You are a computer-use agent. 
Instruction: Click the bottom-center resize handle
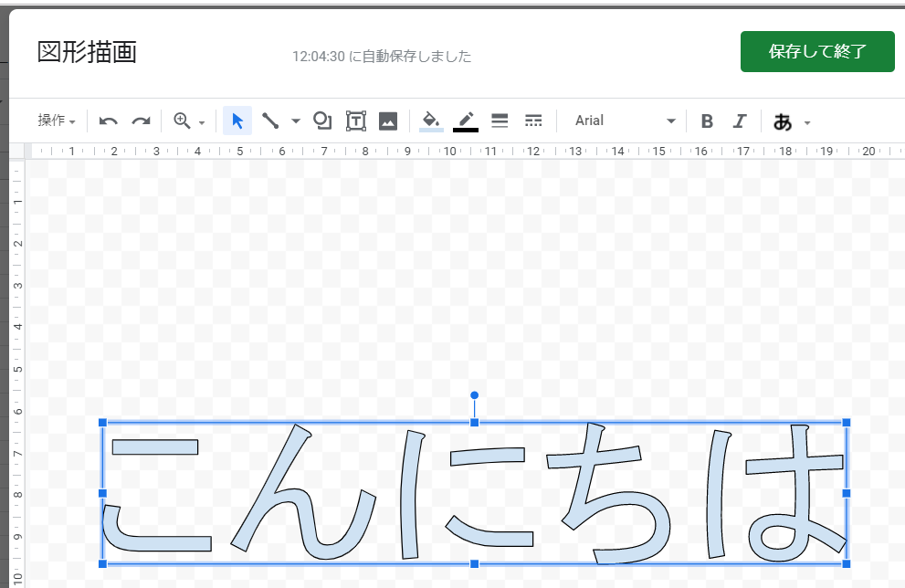[475, 563]
